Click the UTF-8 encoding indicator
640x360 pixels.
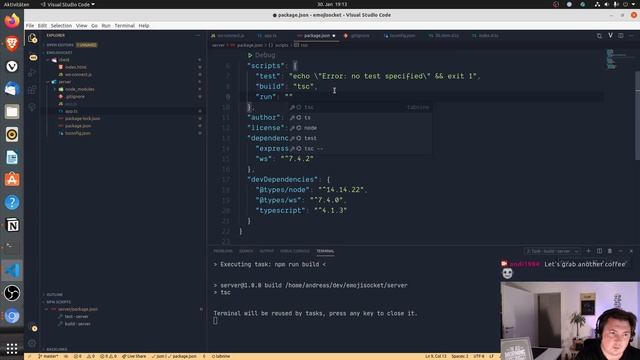(479, 356)
